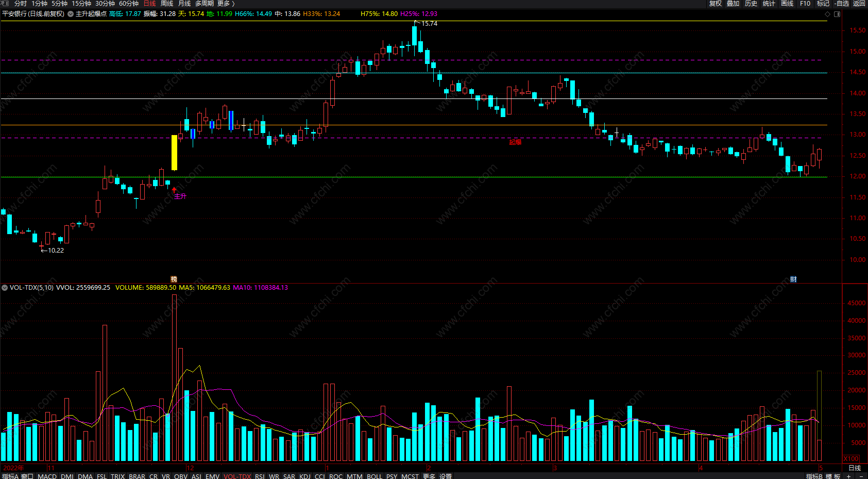Viewport: 868px width, 479px height.
Task: Activate the 画线 drawing tool
Action: [x=787, y=4]
